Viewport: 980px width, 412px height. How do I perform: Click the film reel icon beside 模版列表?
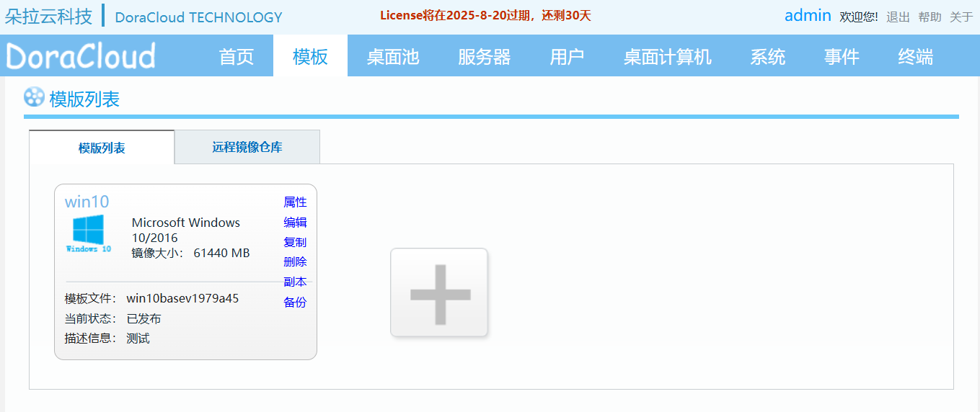pyautogui.click(x=34, y=97)
